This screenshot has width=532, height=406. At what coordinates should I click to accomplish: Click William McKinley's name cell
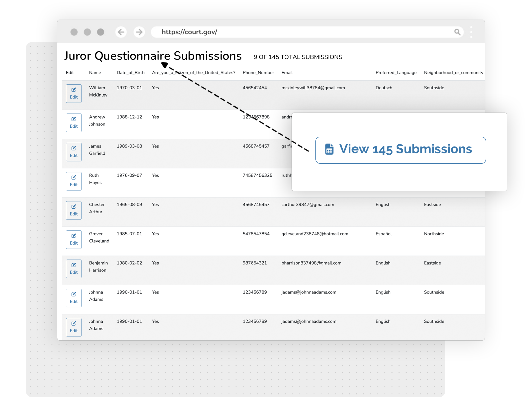pyautogui.click(x=98, y=91)
